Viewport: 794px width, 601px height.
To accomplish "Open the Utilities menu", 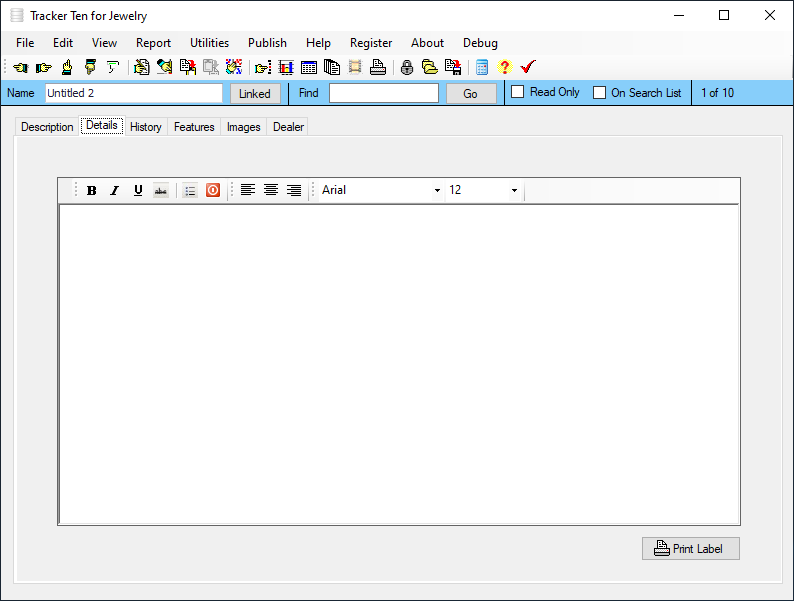I will (x=209, y=43).
